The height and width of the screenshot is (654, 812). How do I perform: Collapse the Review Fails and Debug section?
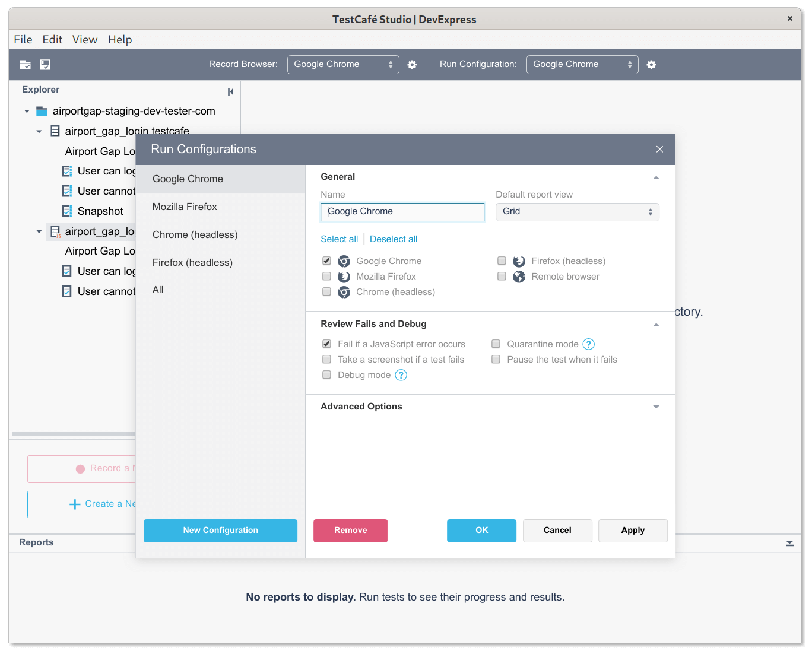point(656,325)
